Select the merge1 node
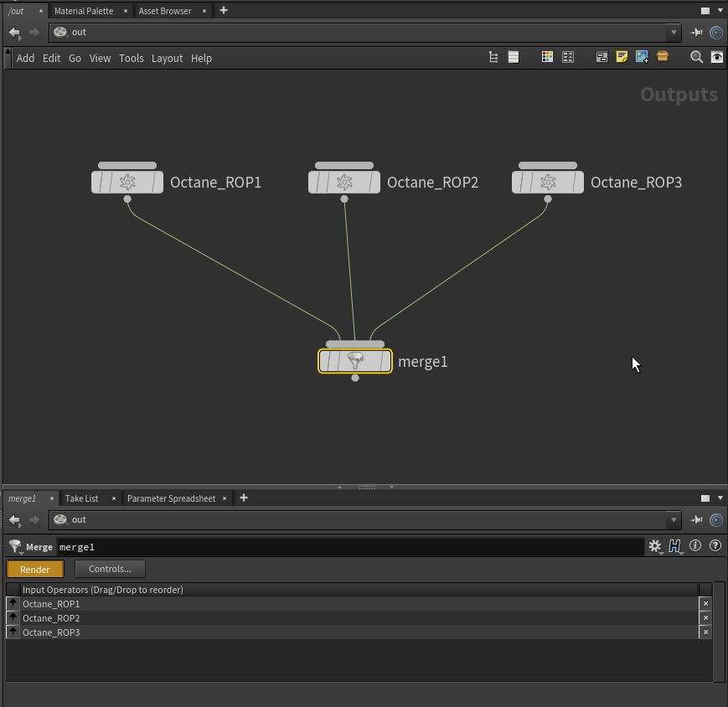This screenshot has width=728, height=707. [x=355, y=361]
